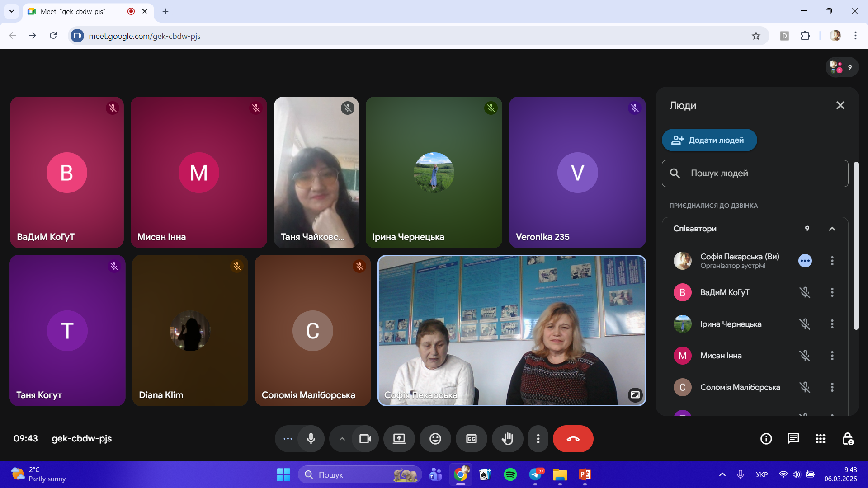The height and width of the screenshot is (488, 868).
Task: Open more options menu in call controls
Action: pyautogui.click(x=538, y=438)
